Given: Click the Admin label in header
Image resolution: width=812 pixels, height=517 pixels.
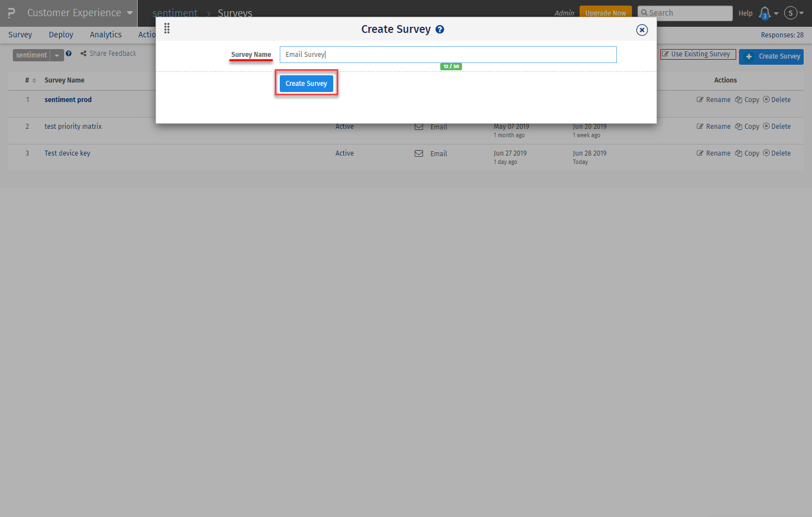Looking at the screenshot, I should click(564, 13).
